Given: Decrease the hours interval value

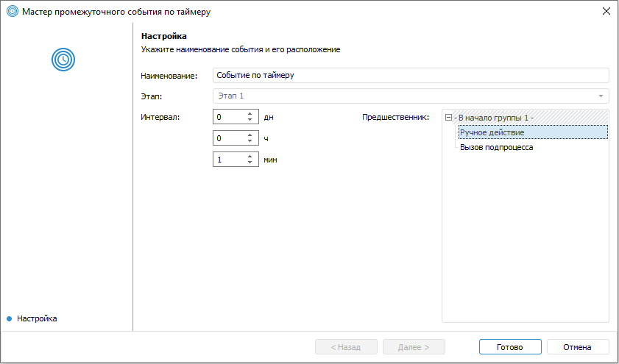Looking at the screenshot, I should point(250,140).
